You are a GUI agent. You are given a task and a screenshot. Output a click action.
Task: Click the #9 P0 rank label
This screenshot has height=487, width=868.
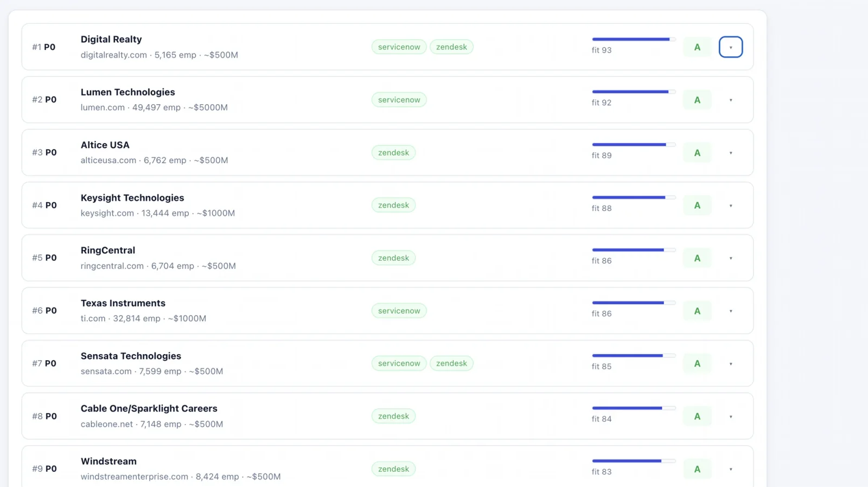click(44, 469)
